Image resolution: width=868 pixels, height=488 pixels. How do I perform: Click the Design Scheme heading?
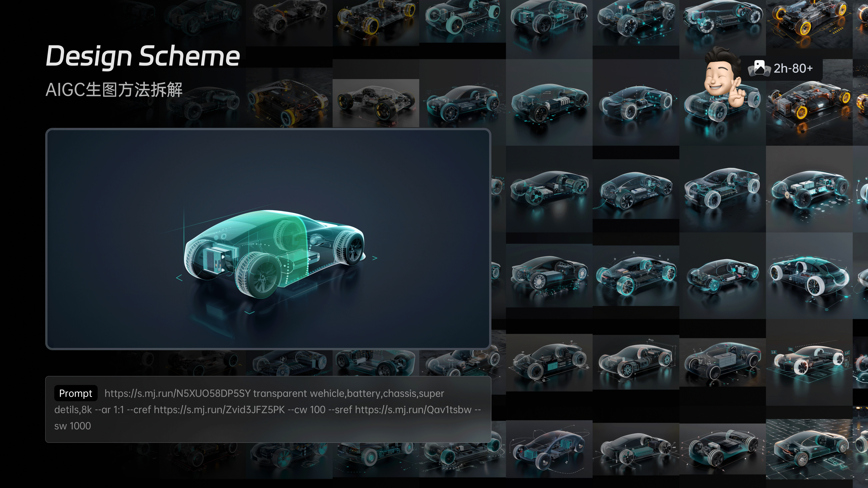coord(143,56)
